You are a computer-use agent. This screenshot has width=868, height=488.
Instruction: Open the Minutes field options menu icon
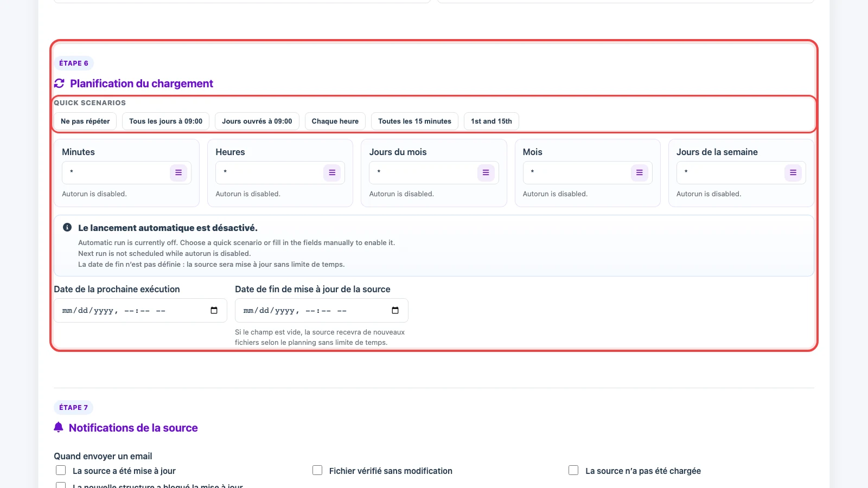178,173
